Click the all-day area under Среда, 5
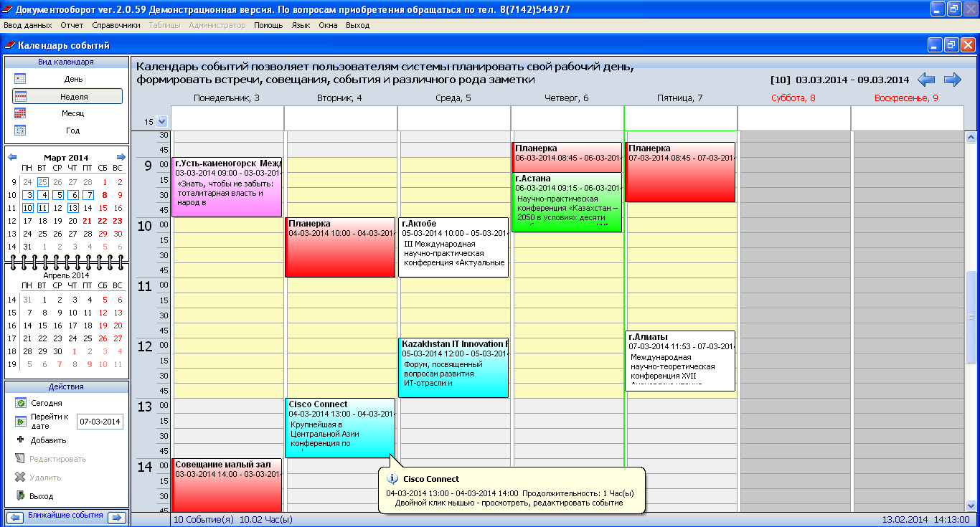The width and height of the screenshot is (980, 527). point(453,118)
